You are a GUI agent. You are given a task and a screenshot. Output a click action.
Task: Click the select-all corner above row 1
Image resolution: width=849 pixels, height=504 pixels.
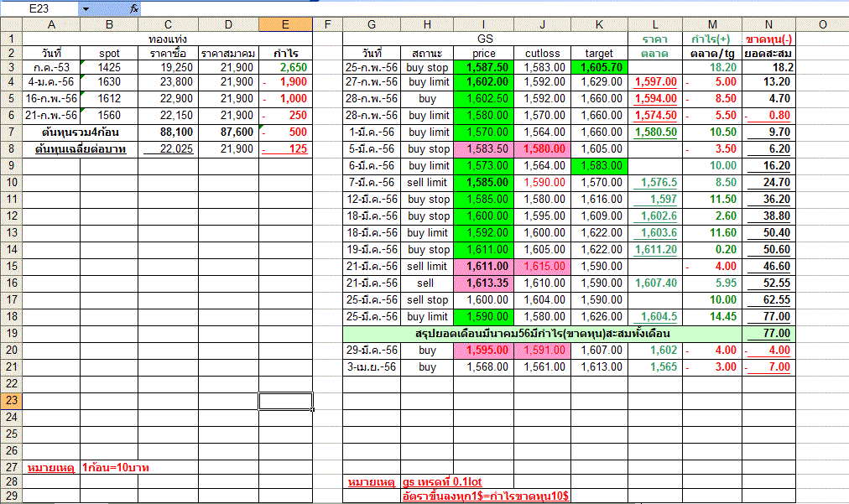pos(11,24)
